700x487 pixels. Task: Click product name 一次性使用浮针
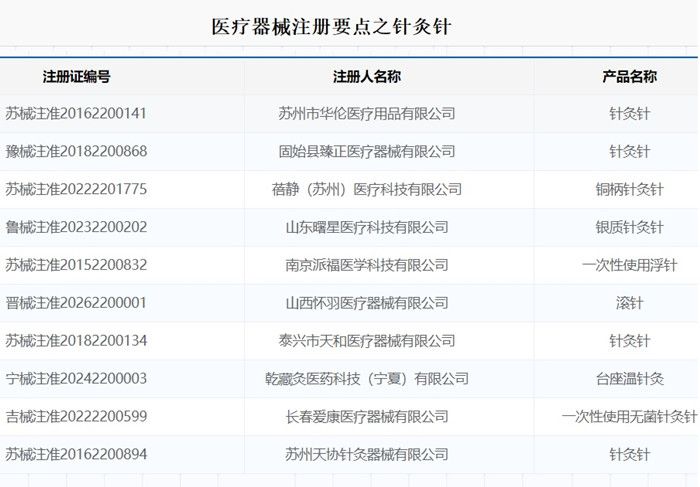629,266
